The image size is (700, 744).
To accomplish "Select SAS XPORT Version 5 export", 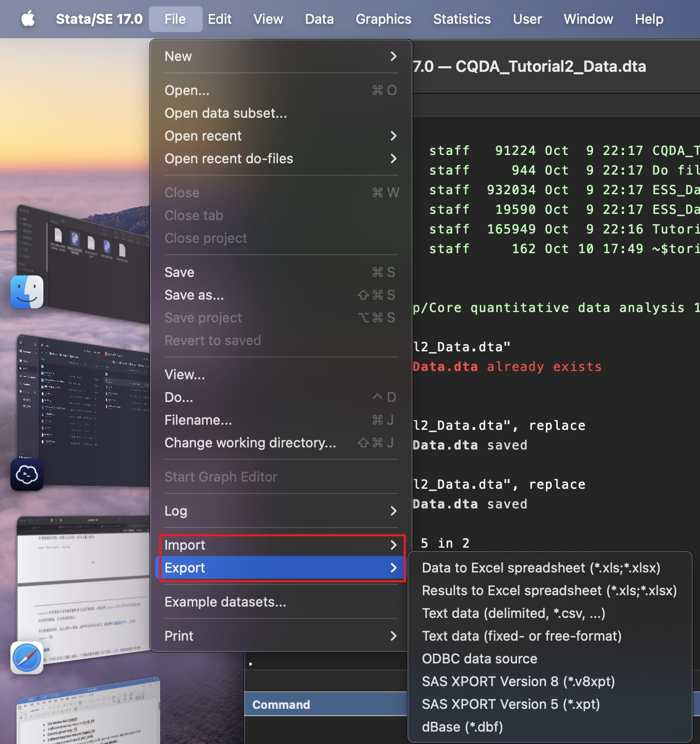I will pyautogui.click(x=550, y=704).
